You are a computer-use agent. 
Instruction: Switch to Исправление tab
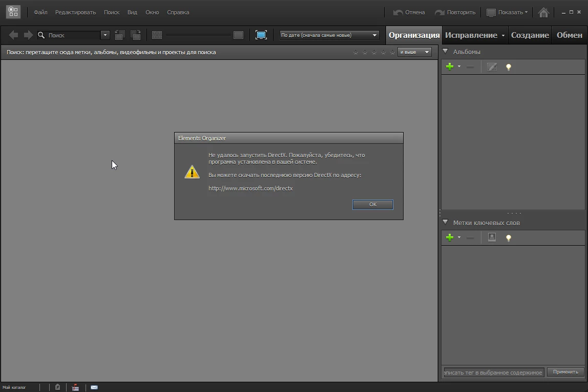471,35
